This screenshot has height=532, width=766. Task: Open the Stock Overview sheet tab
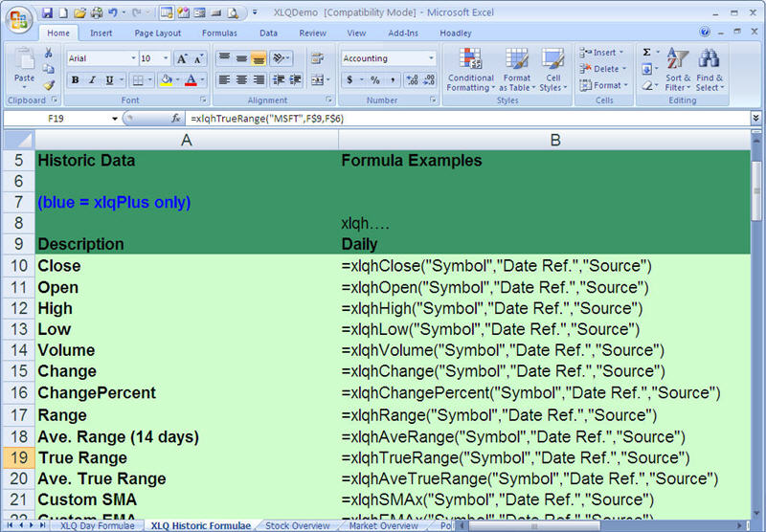coord(297,525)
